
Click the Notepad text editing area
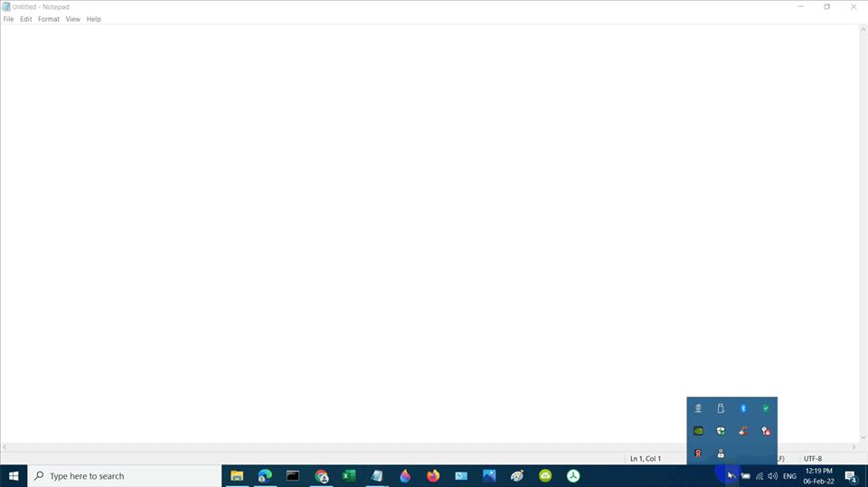point(429,232)
